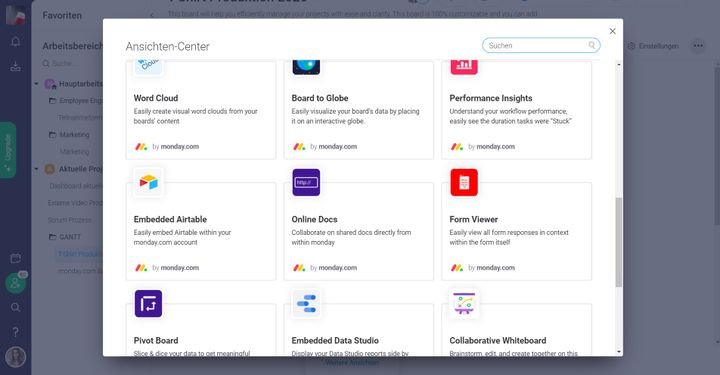The height and width of the screenshot is (375, 720).
Task: Click monday.com logo under Performance Insights
Action: coord(457,147)
